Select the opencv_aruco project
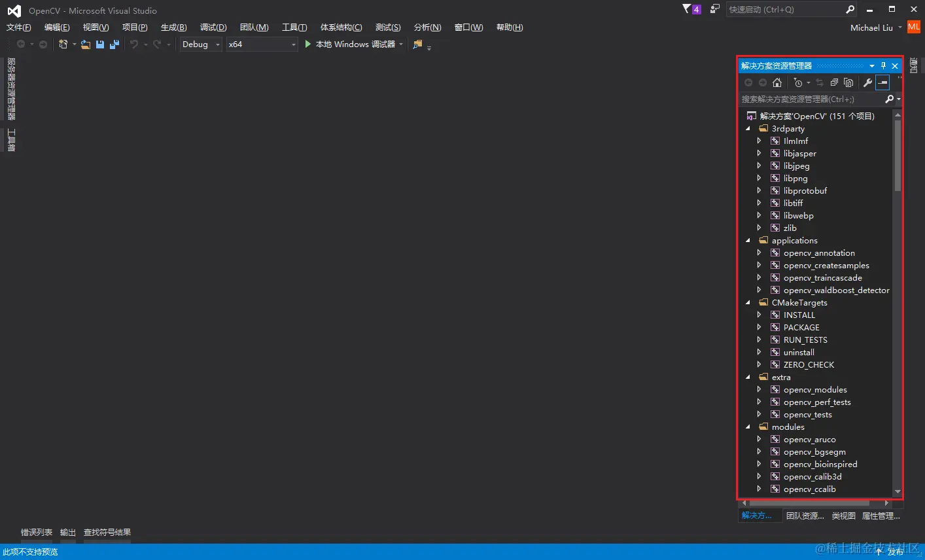This screenshot has height=560, width=925. [809, 440]
